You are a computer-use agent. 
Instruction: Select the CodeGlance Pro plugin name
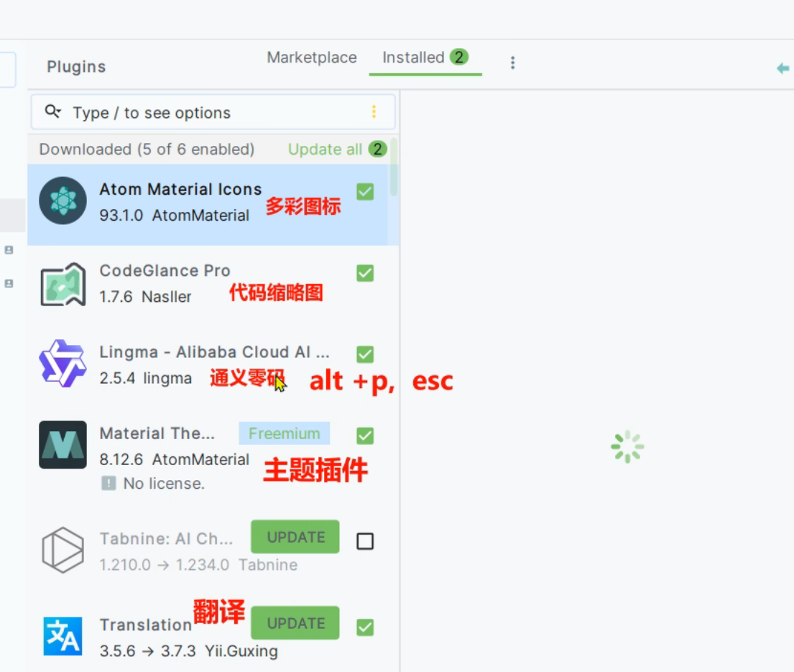[x=165, y=271]
